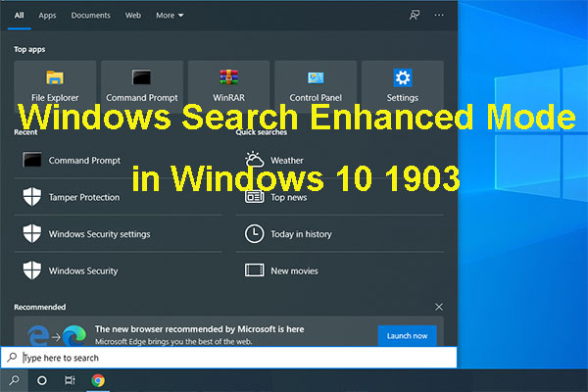Select Command Prompt in Recent list
Viewport: 588px width, 392px height.
[118, 160]
